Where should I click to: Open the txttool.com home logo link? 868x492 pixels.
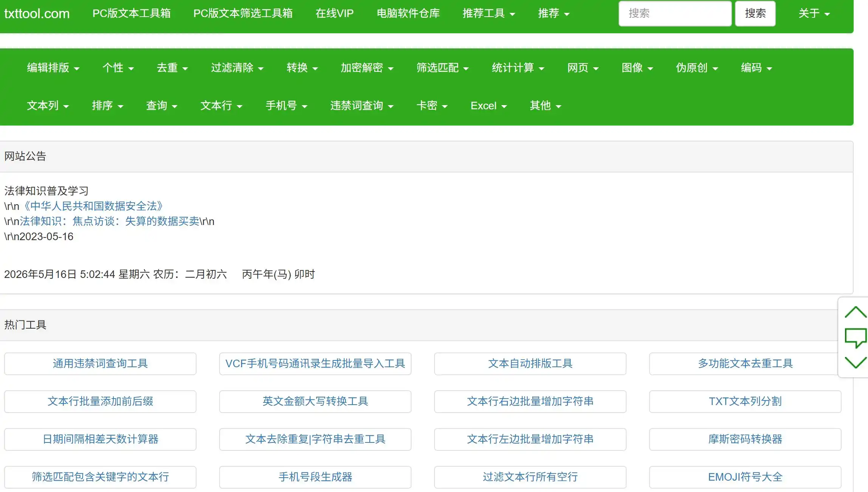click(37, 14)
